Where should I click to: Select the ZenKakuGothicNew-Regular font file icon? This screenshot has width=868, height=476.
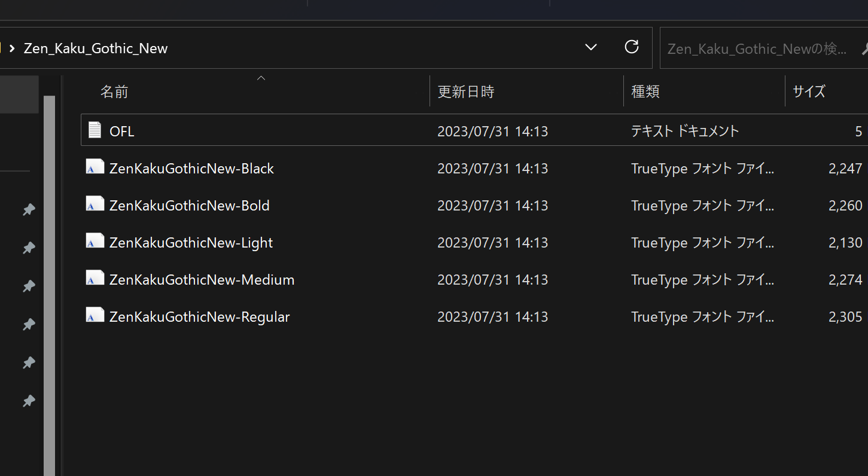tap(95, 315)
